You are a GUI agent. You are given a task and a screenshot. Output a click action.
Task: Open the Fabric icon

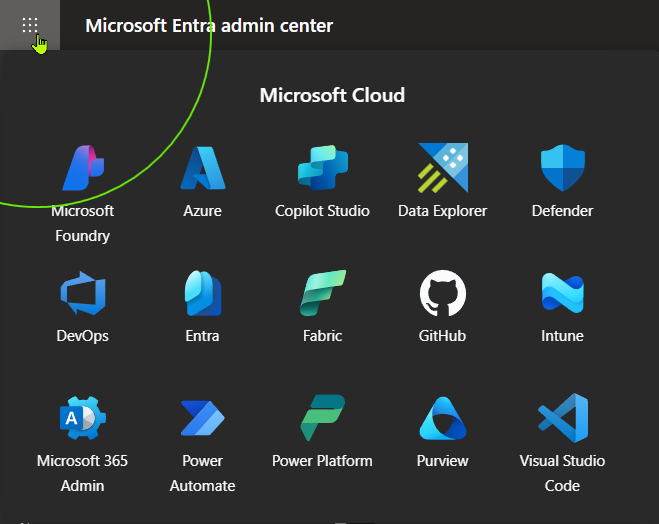pyautogui.click(x=322, y=293)
